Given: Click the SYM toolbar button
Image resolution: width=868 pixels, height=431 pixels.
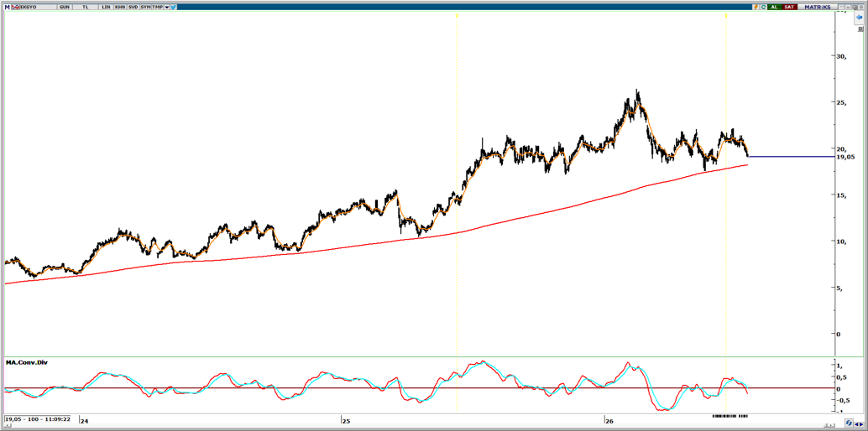Looking at the screenshot, I should tap(145, 8).
